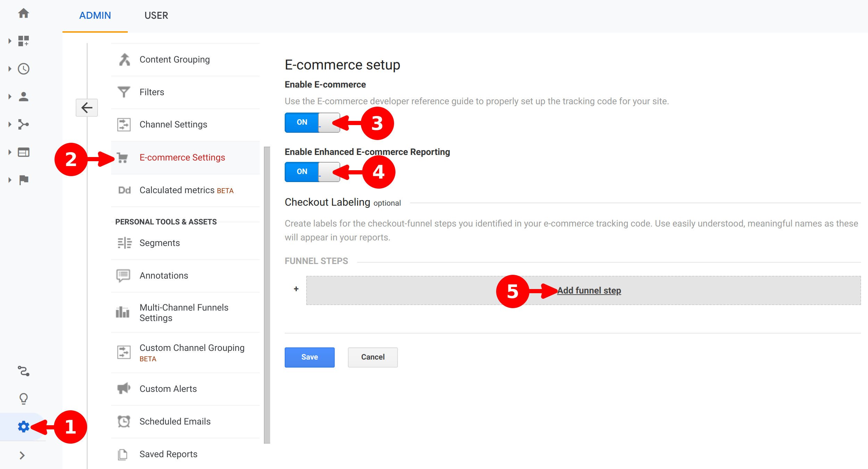Expand the Acquisition section arrow
Viewport: 868px width, 469px height.
[x=10, y=124]
